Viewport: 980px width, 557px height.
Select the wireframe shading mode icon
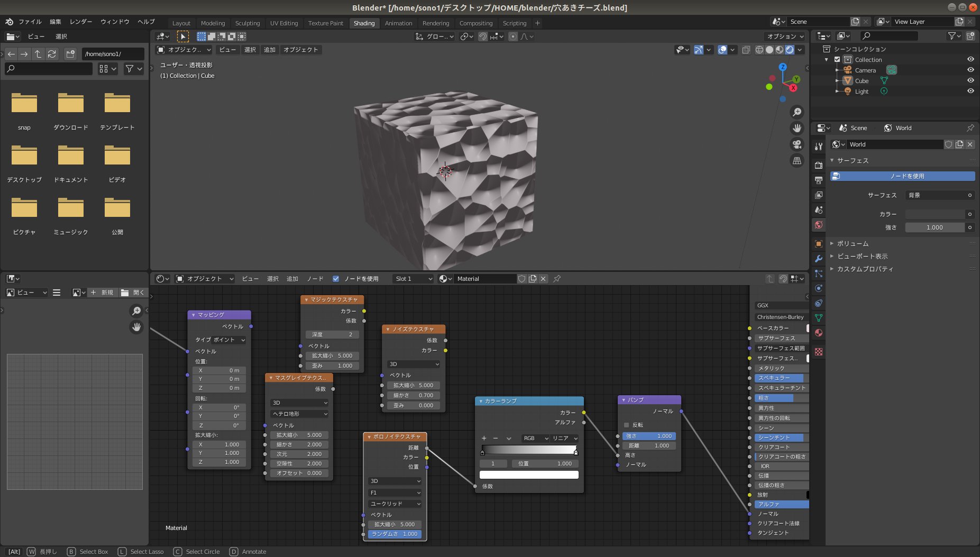[x=759, y=50]
